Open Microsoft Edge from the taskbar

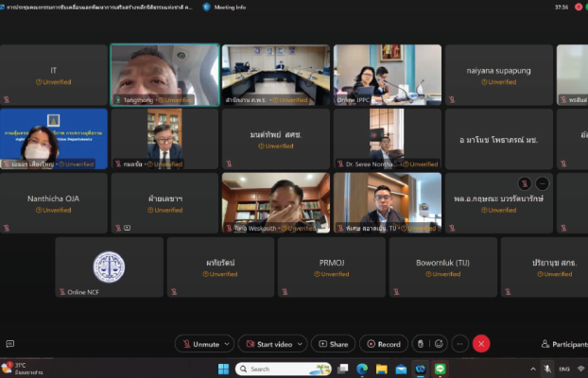pos(361,369)
